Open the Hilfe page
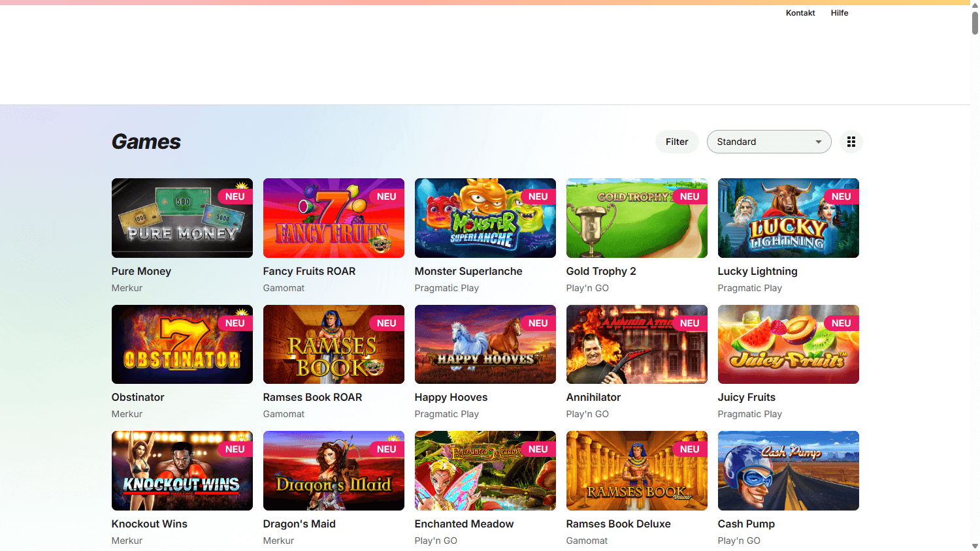Viewport: 980px width, 551px height. pyautogui.click(x=839, y=12)
